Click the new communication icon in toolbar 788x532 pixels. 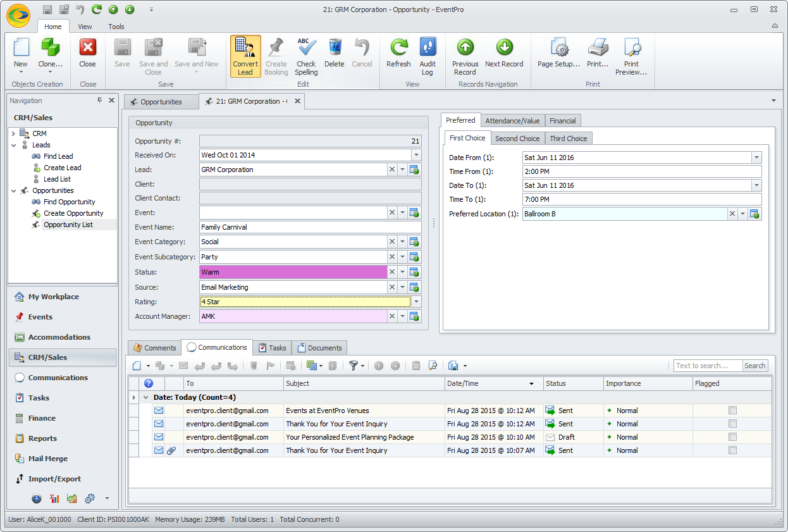pyautogui.click(x=137, y=366)
